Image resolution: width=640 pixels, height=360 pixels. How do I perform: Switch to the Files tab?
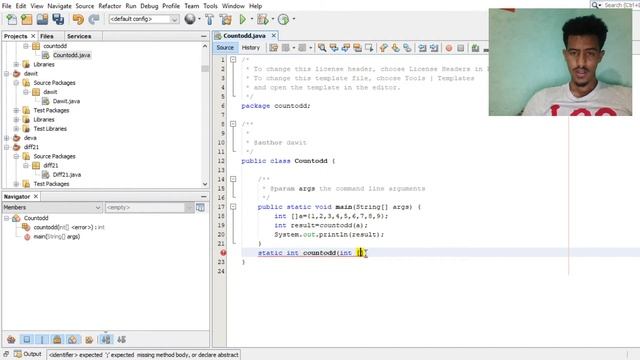[47, 36]
